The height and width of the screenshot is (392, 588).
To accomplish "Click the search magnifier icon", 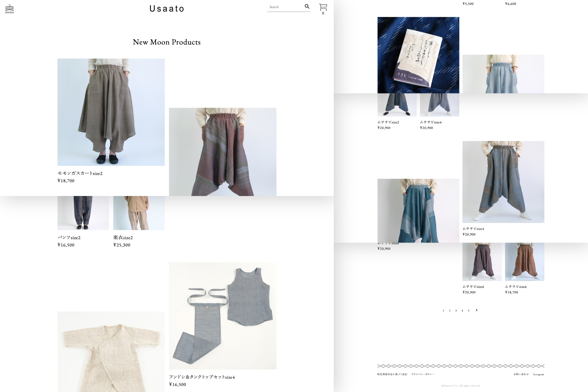I will coord(307,6).
